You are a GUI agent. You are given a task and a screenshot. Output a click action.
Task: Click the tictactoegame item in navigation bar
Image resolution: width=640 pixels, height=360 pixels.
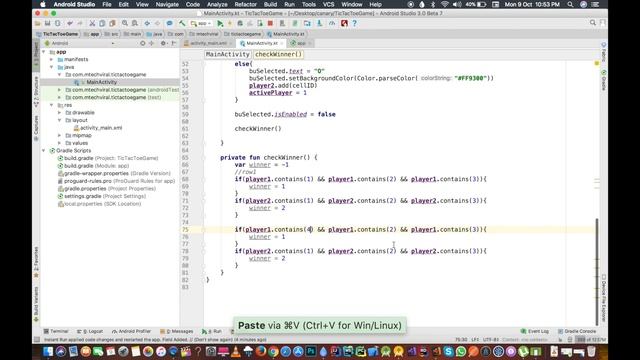(x=242, y=34)
